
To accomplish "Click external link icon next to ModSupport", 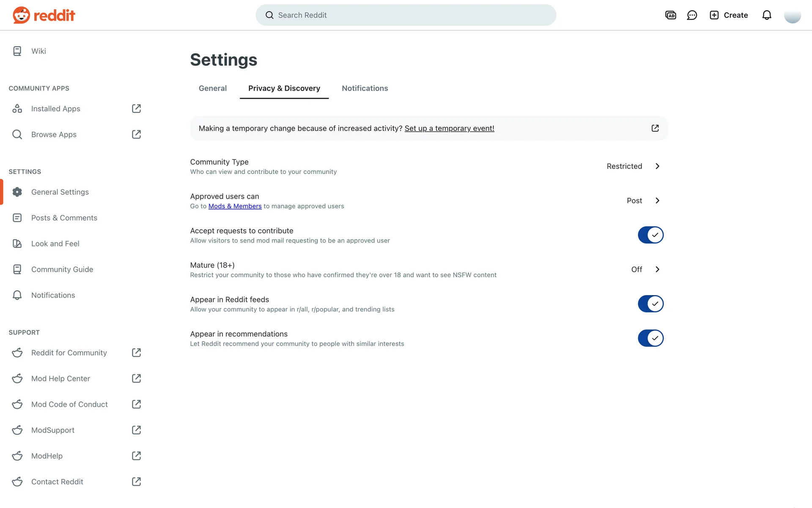I will [x=136, y=430].
